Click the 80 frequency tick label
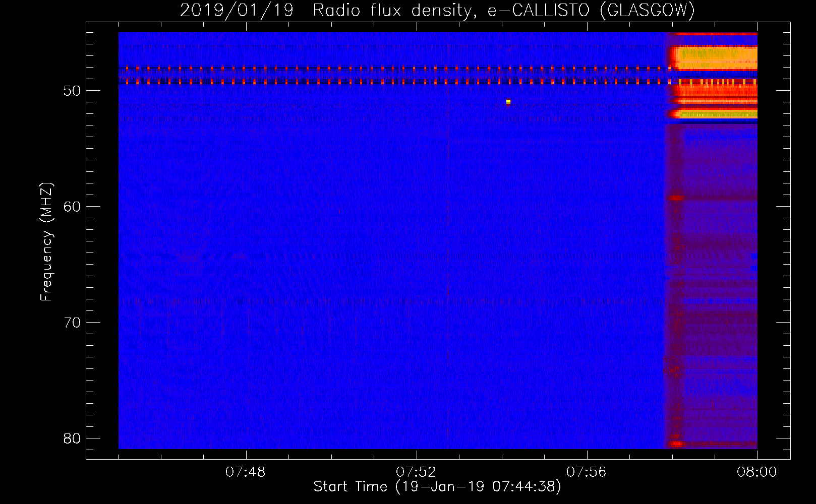Viewport: 816px width, 504px height. [73, 438]
